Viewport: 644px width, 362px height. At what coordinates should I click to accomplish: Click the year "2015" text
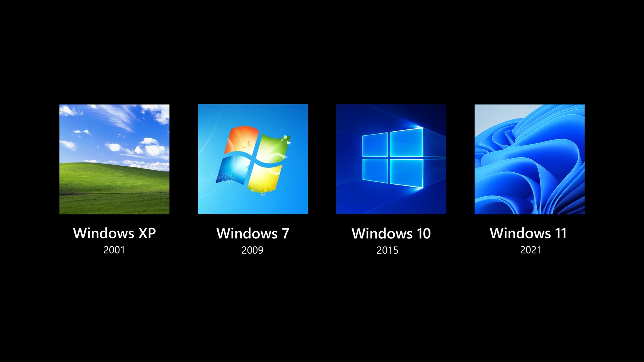(387, 250)
